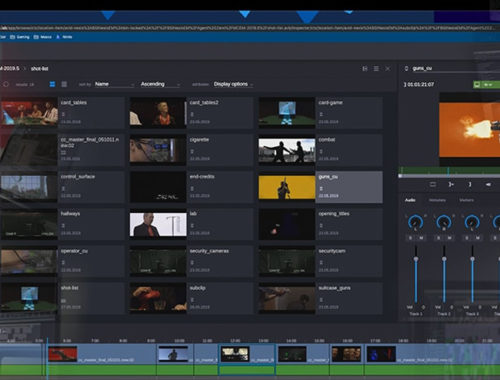Turn the Track 2 pan knob

coord(444,222)
